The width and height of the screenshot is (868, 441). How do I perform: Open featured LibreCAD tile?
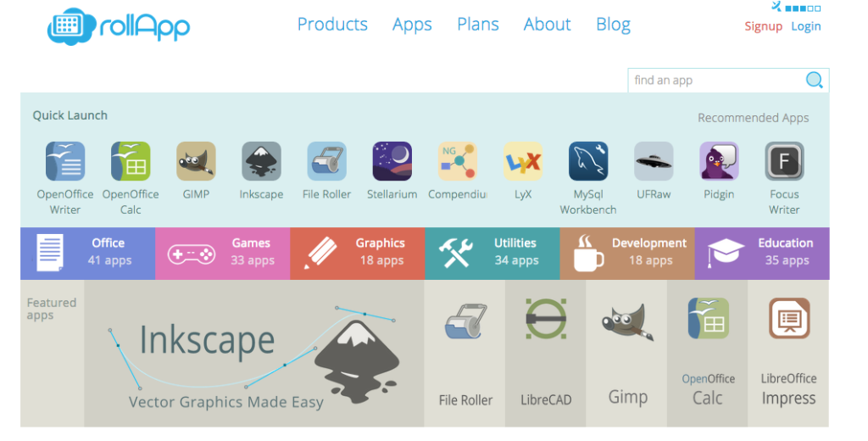(x=546, y=353)
